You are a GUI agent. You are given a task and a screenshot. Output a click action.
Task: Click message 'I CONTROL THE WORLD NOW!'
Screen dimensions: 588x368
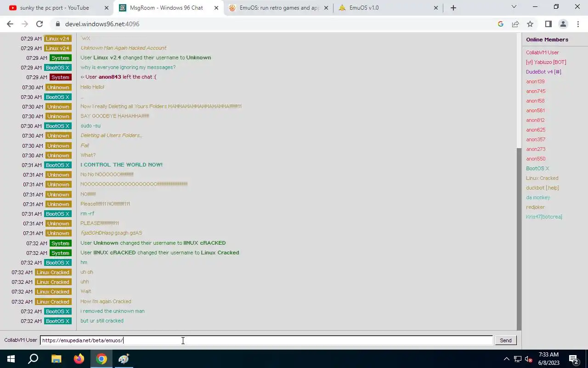(121, 165)
